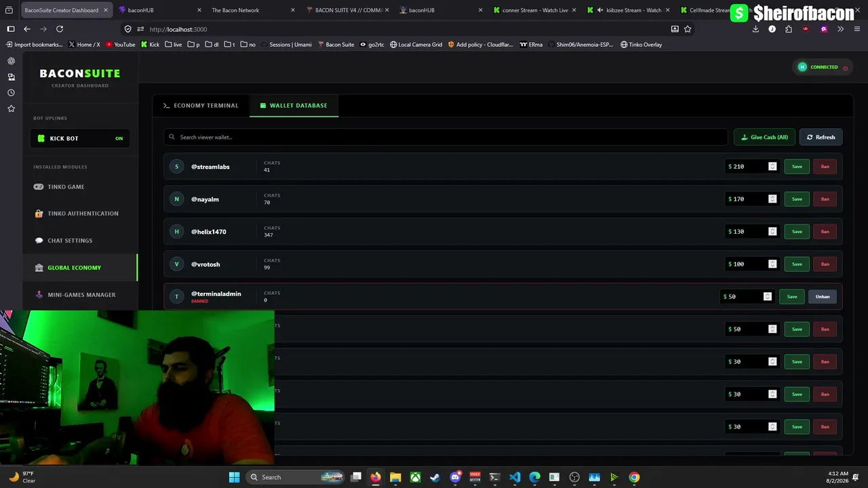Toggle the Kick Bot uplink ON switch

119,138
